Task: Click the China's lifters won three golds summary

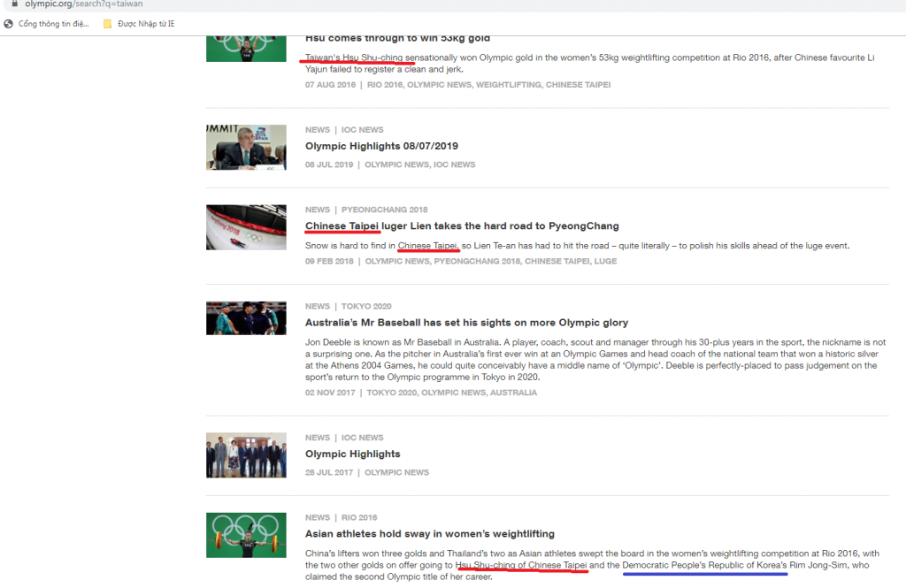Action: click(x=592, y=566)
